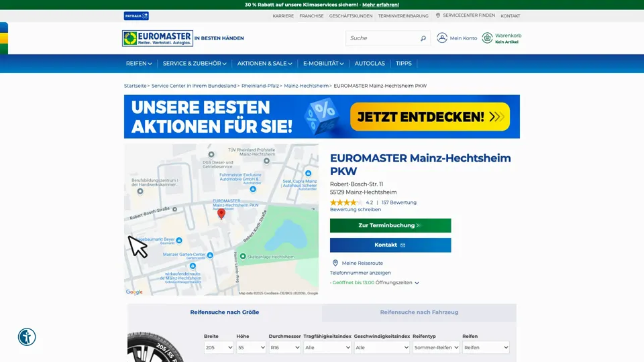
Task: Click the Fuhrmeister Exclusive Automobile map pin
Action: (x=253, y=189)
